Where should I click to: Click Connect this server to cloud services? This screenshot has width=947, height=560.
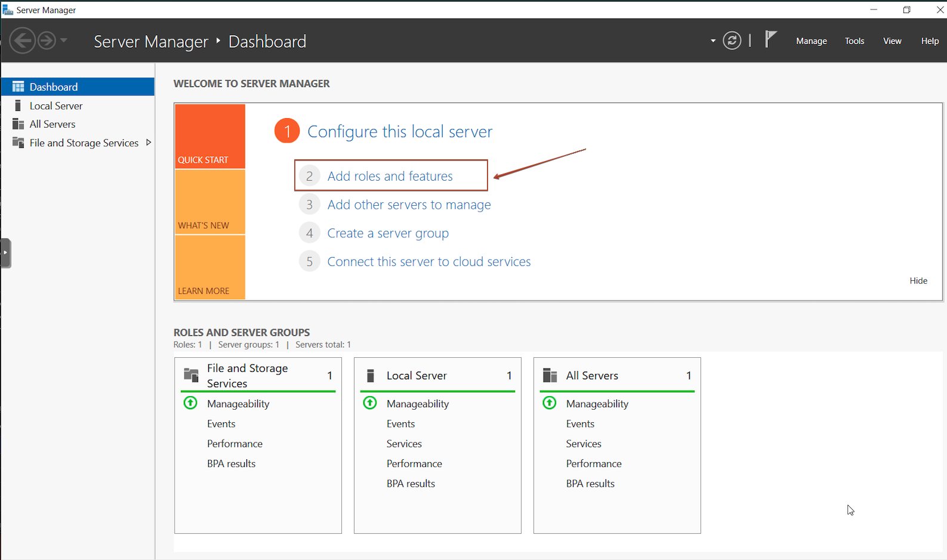[428, 262]
